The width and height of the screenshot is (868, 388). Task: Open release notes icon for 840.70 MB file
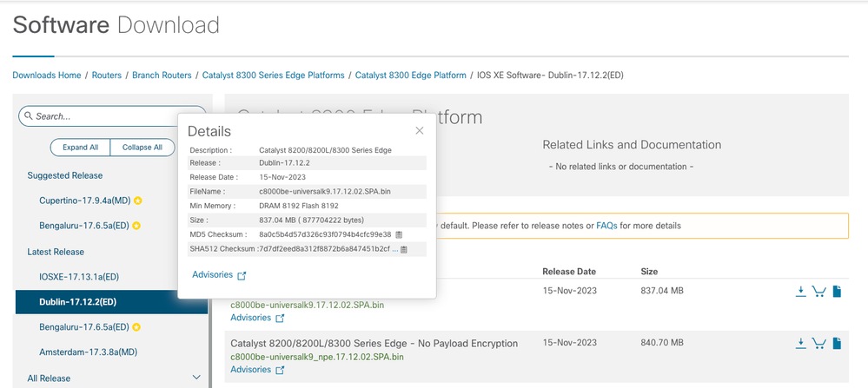837,344
